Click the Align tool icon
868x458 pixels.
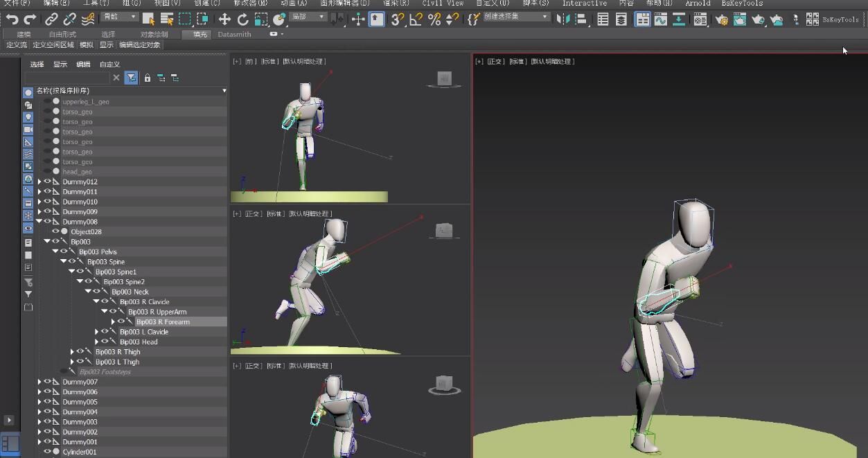[581, 19]
